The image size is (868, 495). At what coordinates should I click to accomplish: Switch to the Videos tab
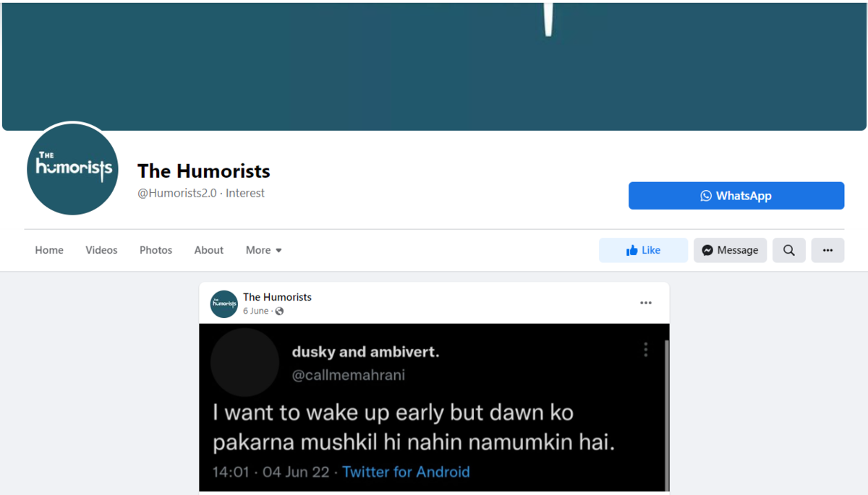(101, 250)
